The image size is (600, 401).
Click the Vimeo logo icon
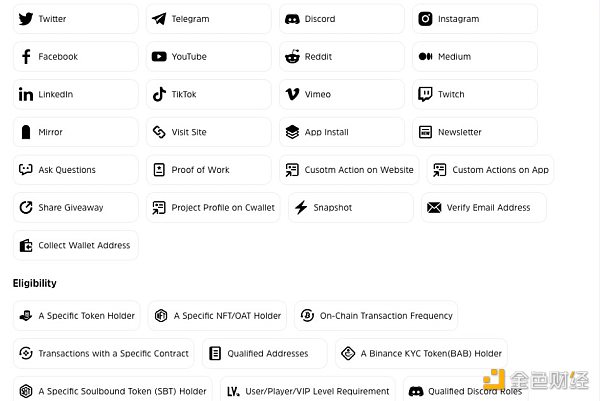pyautogui.click(x=292, y=94)
